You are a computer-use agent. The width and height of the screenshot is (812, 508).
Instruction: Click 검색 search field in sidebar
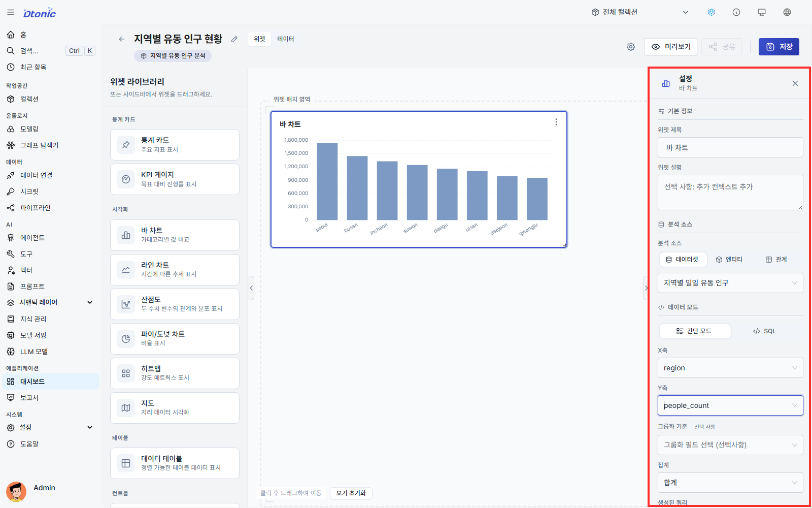[51, 51]
